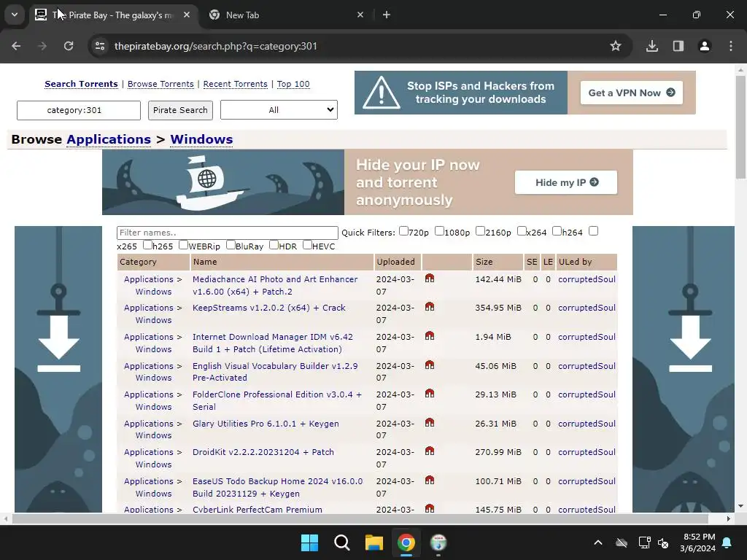Screen dimensions: 747x560
Task: Show hidden system tray icons
Action: [598, 542]
